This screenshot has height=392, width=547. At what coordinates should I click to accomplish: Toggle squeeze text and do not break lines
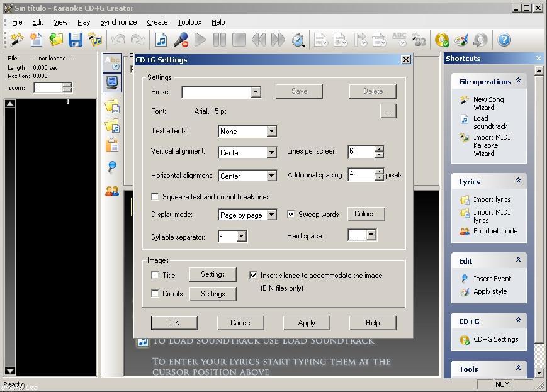(x=154, y=196)
